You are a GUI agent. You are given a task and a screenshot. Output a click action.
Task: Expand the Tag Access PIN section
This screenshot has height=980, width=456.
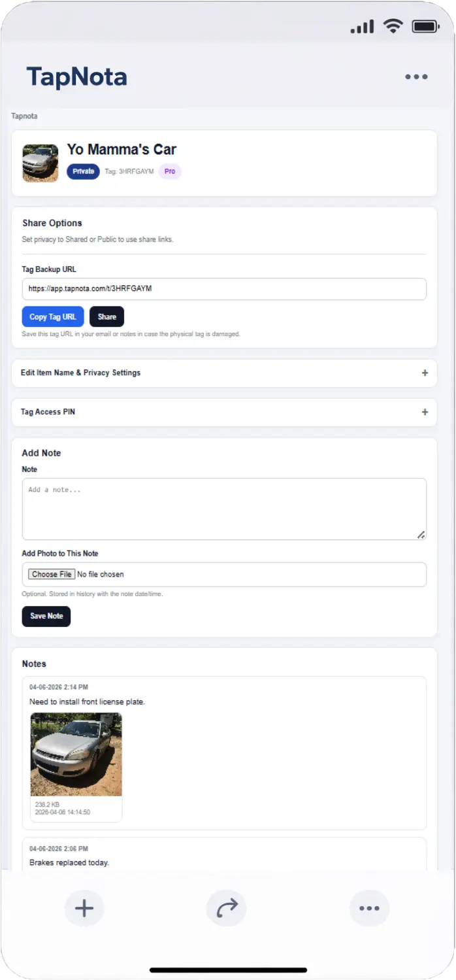coord(224,412)
